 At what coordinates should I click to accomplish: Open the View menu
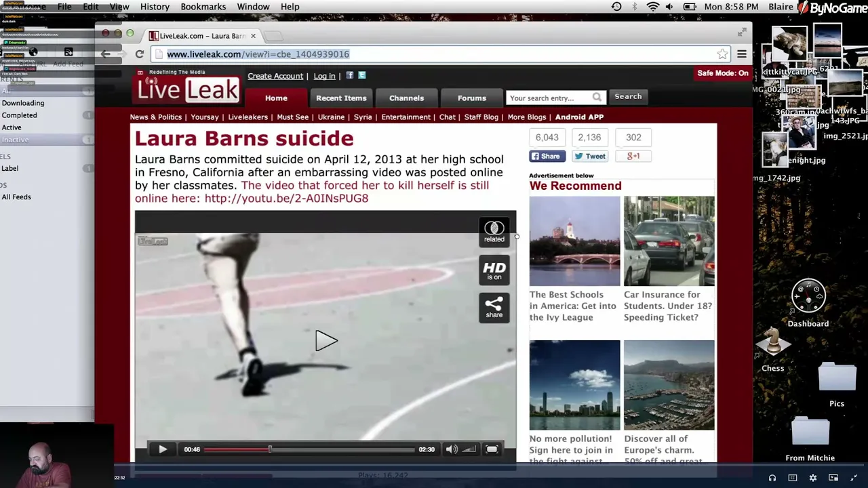[119, 7]
